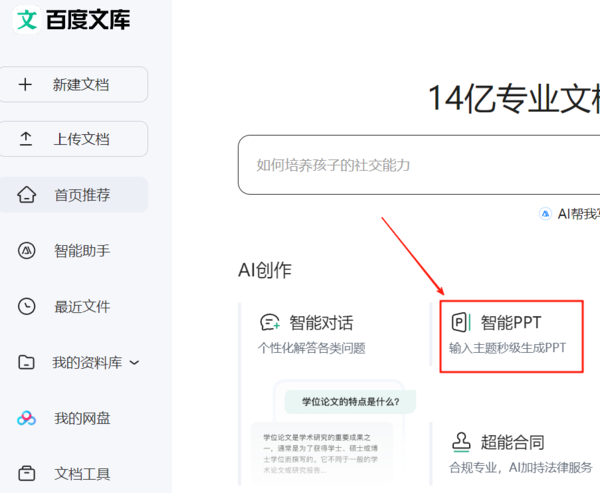Click the chat bubble icon for 智能对话
The image size is (600, 493).
(x=270, y=322)
